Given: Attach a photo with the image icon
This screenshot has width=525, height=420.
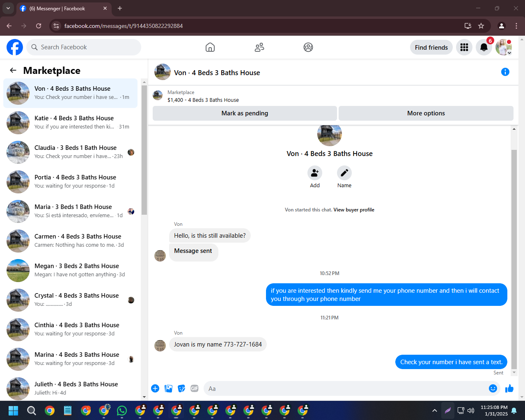Looking at the screenshot, I should [168, 388].
